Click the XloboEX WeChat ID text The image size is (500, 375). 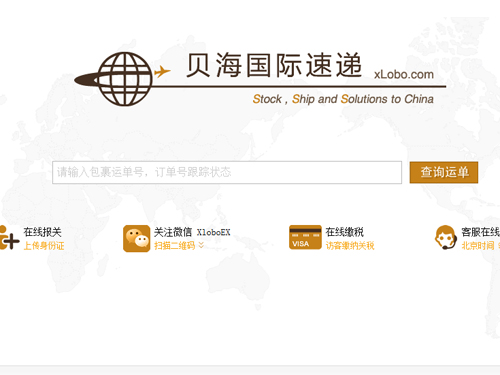click(213, 232)
